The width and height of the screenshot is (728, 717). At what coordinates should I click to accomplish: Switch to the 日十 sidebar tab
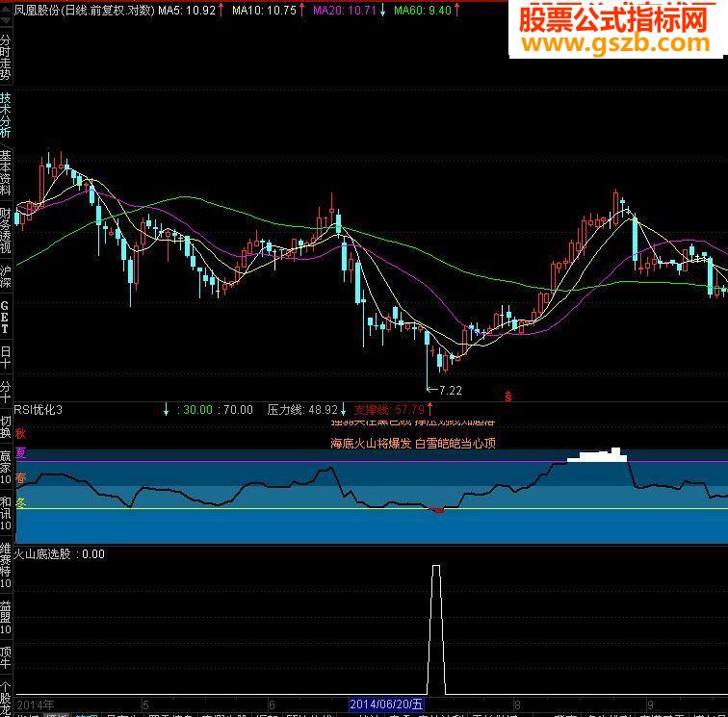tap(5, 357)
